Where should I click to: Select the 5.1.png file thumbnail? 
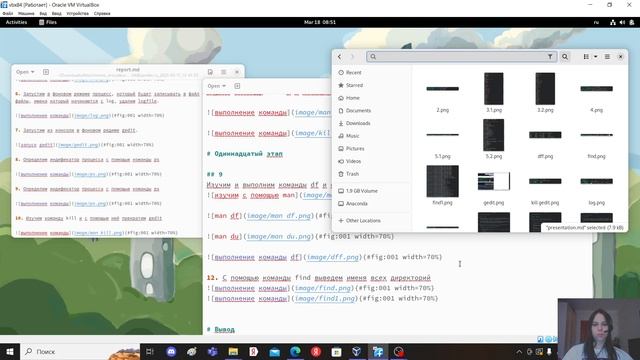(x=442, y=135)
